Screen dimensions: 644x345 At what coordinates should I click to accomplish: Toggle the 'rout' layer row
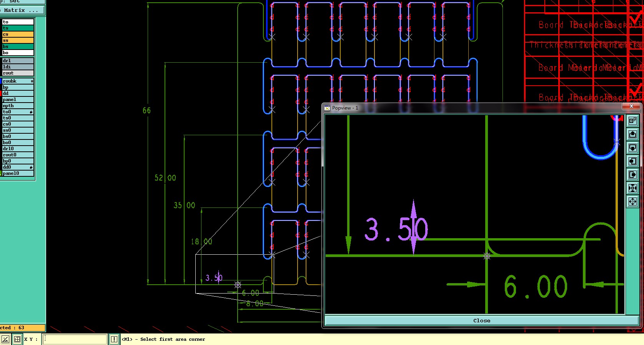18,73
